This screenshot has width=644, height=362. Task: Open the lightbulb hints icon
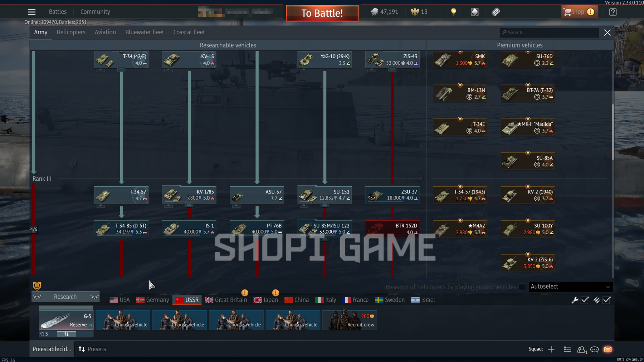[x=454, y=12]
